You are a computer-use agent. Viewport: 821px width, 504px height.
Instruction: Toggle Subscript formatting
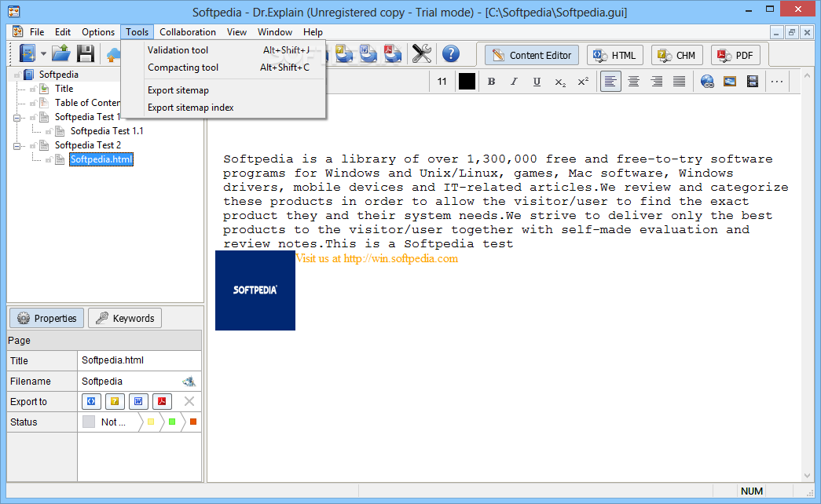click(559, 82)
